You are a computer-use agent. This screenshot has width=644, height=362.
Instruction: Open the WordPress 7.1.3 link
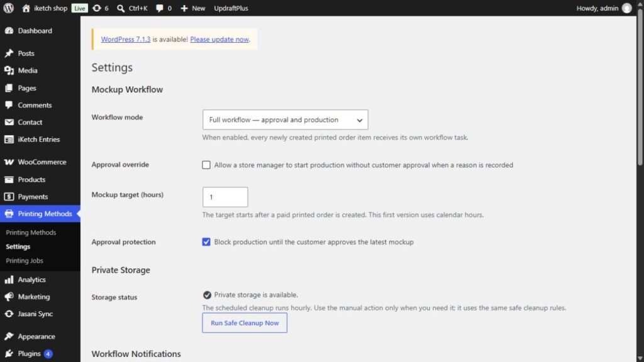pos(126,40)
